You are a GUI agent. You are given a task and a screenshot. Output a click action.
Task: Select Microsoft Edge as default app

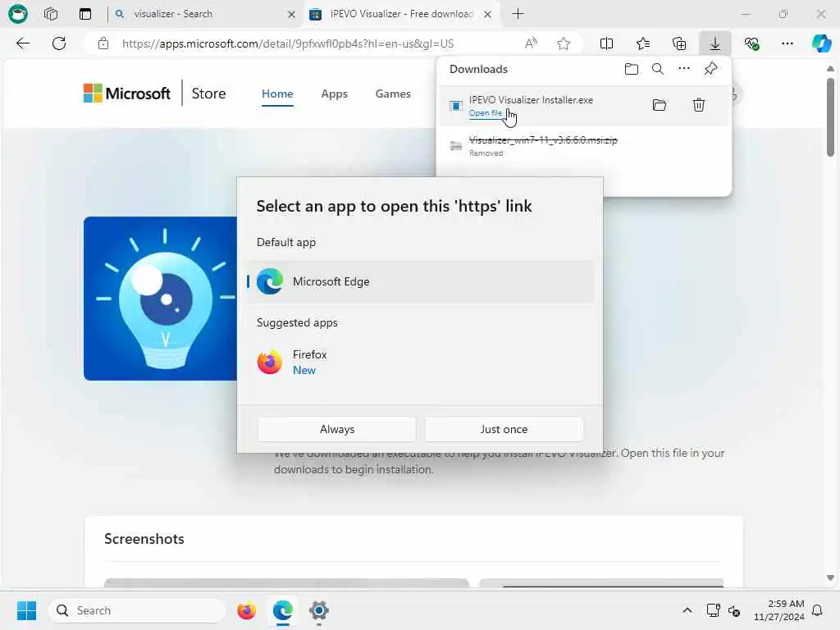[420, 282]
